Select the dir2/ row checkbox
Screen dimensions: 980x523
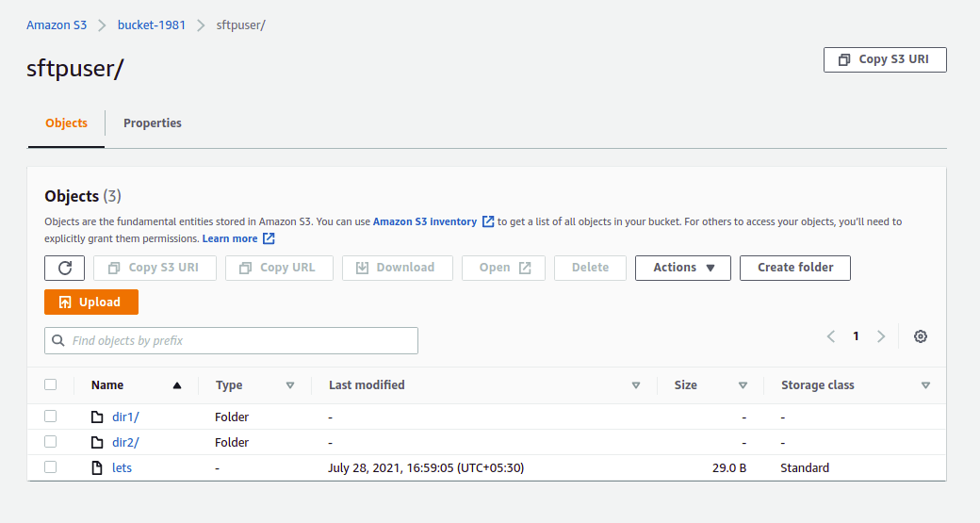(51, 442)
